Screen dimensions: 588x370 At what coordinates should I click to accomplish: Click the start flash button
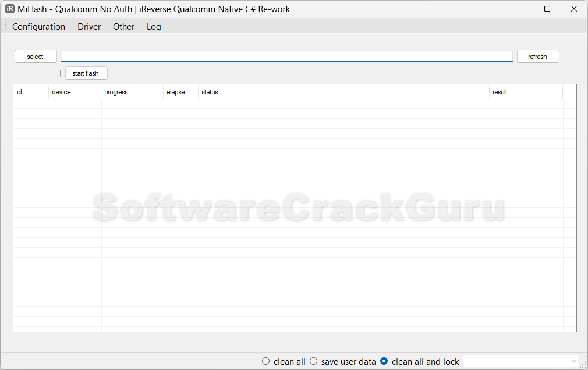(86, 73)
